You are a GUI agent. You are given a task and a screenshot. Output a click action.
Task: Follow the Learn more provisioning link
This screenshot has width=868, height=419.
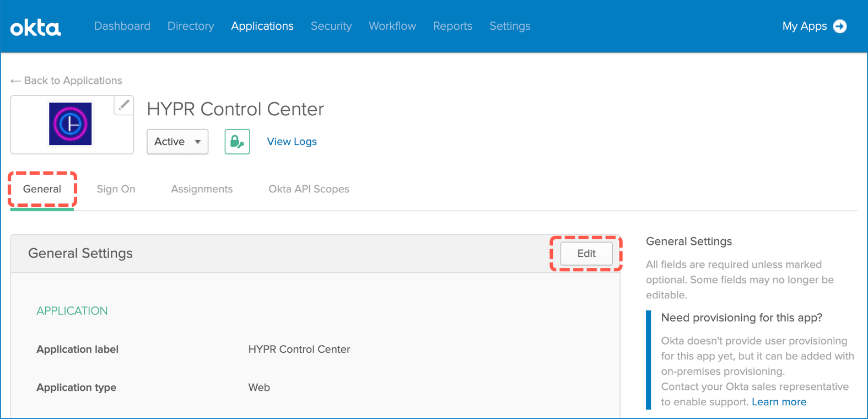pyautogui.click(x=779, y=402)
